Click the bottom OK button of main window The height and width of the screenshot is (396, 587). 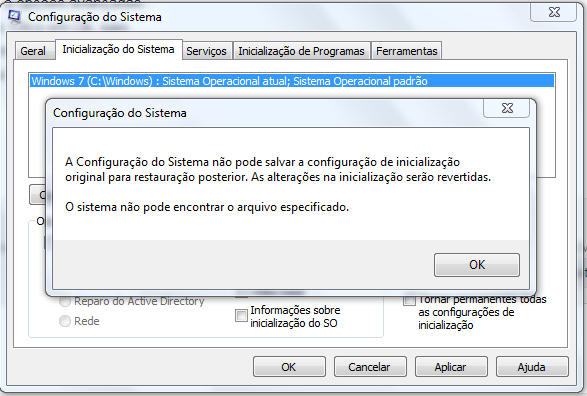point(289,367)
